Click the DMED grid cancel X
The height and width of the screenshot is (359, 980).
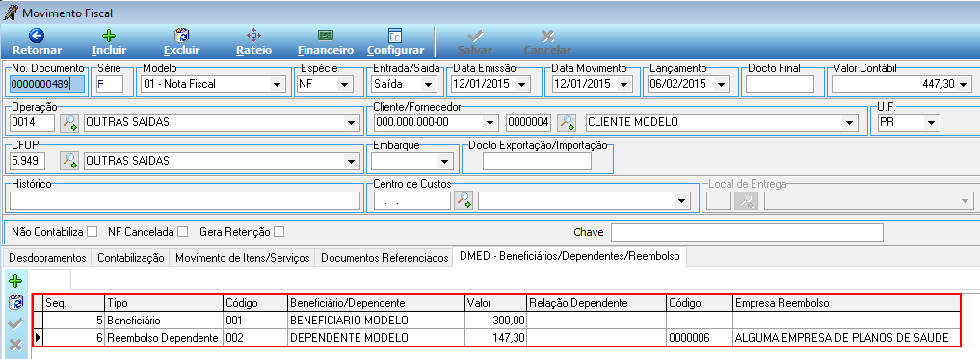[x=15, y=344]
